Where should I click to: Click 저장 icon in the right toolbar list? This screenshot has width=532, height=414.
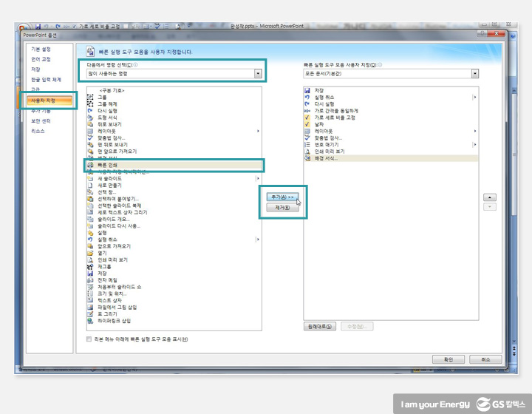(x=307, y=90)
